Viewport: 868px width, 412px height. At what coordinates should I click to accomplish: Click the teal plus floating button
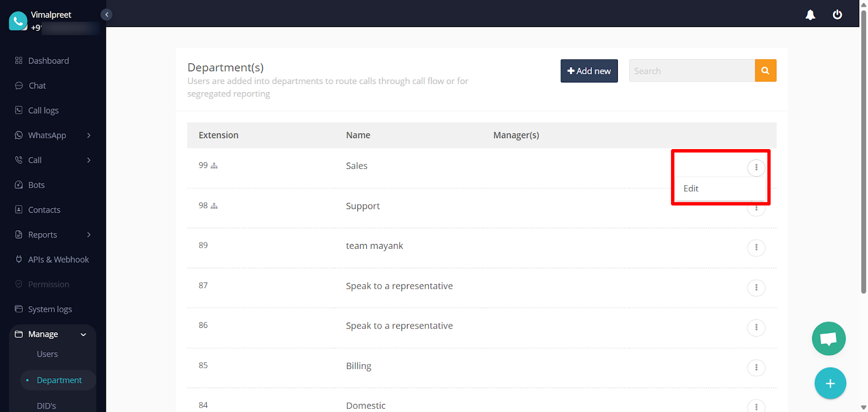[829, 383]
